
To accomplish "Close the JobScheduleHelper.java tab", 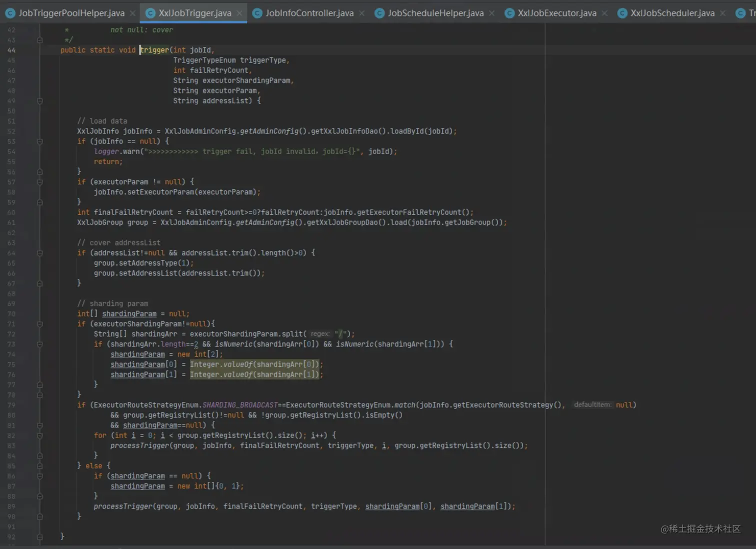I will pyautogui.click(x=491, y=13).
